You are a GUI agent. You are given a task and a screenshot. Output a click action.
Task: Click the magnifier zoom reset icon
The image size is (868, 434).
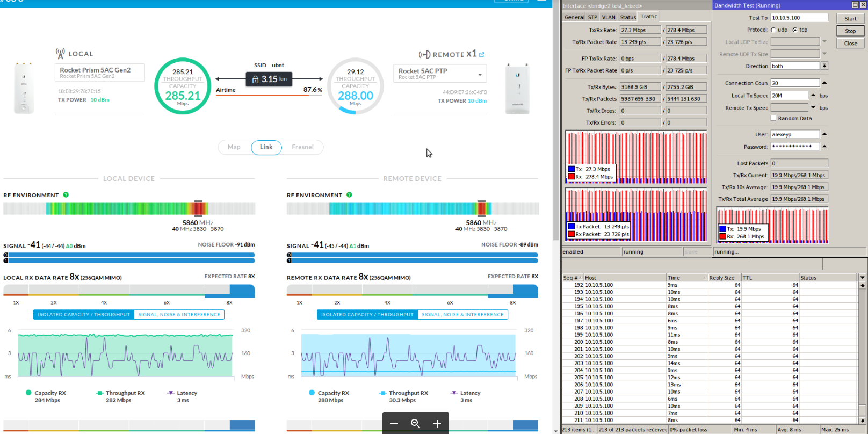pos(415,424)
